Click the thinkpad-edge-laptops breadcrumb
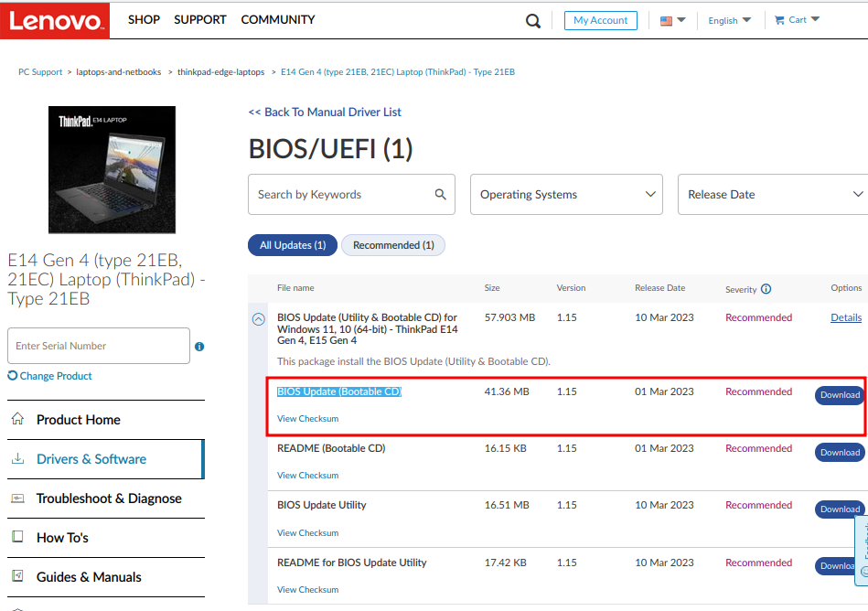Viewport: 868px width, 611px height. click(x=220, y=72)
